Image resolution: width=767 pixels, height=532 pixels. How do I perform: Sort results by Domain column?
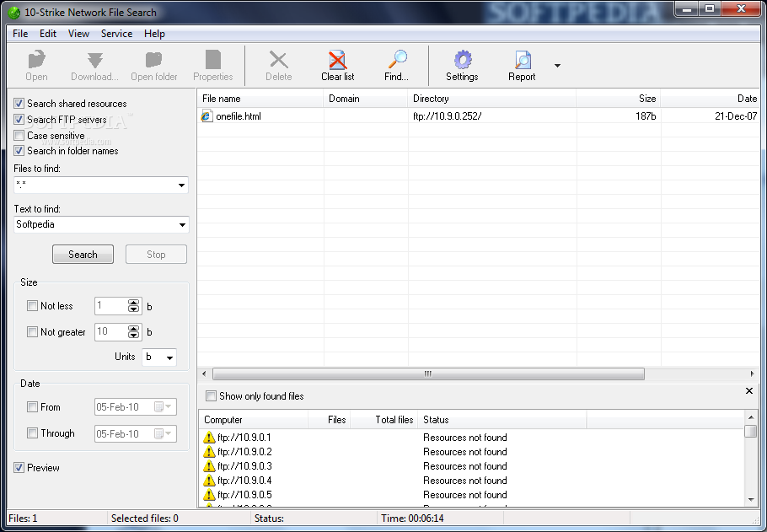[x=366, y=99]
